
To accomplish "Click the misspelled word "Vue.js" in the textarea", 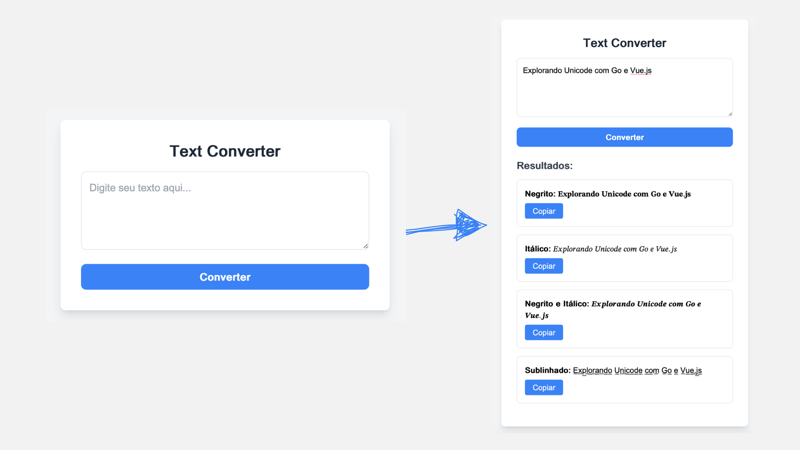I will point(641,71).
